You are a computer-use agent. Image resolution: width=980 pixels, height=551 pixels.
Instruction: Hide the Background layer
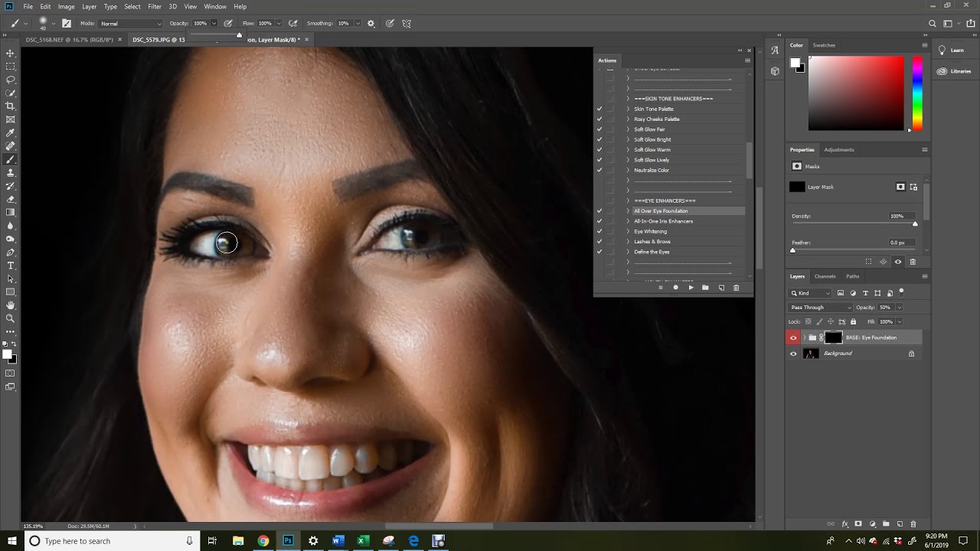click(x=793, y=354)
